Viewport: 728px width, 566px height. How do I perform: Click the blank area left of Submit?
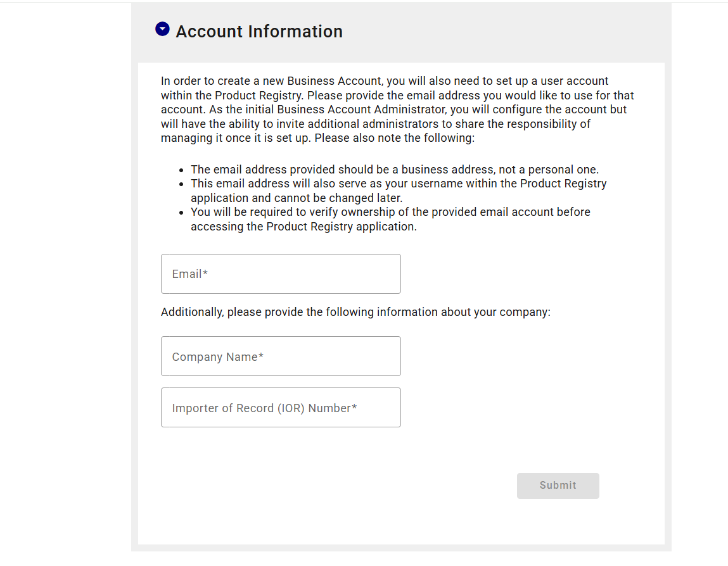pyautogui.click(x=348, y=486)
